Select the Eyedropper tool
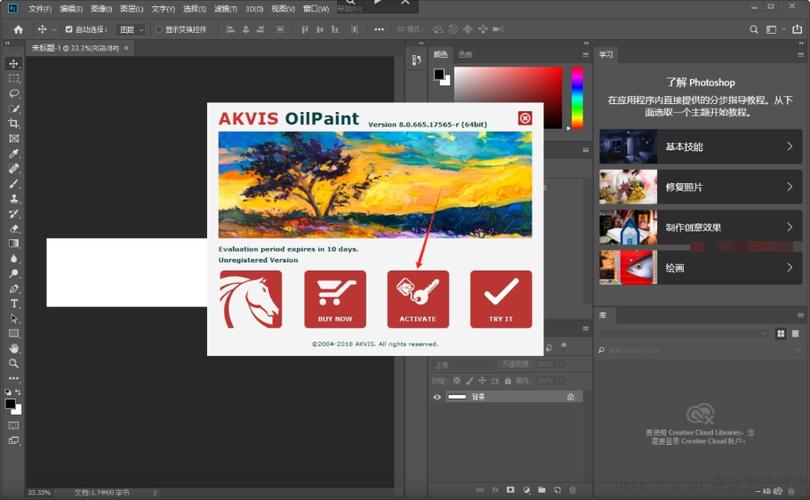Screen dimensions: 810x500 [14, 153]
